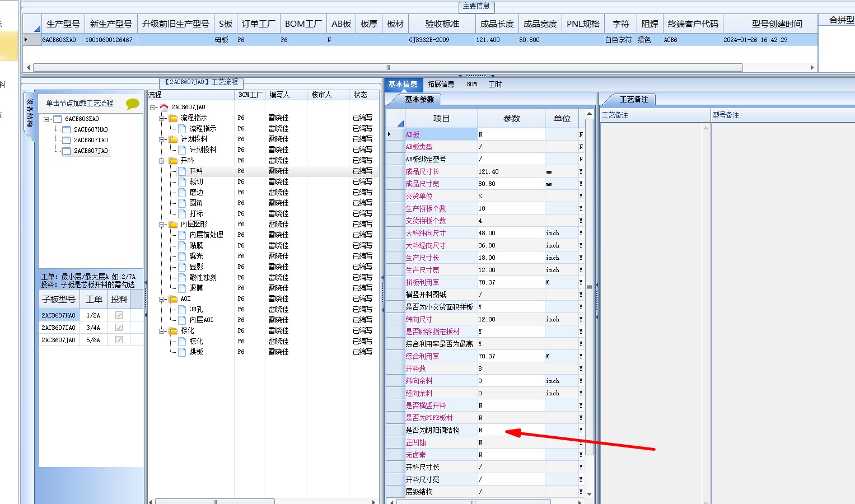This screenshot has width=855, height=504.
Task: Click the 参数 column header
Action: click(x=512, y=118)
